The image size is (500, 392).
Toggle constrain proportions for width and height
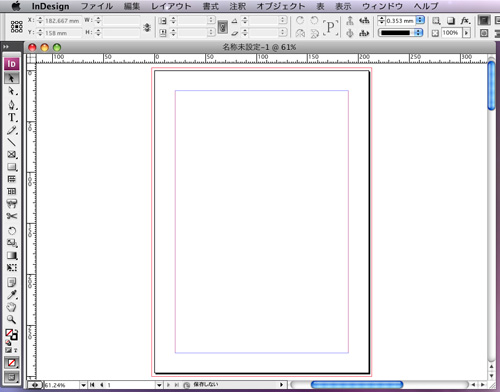[x=147, y=27]
